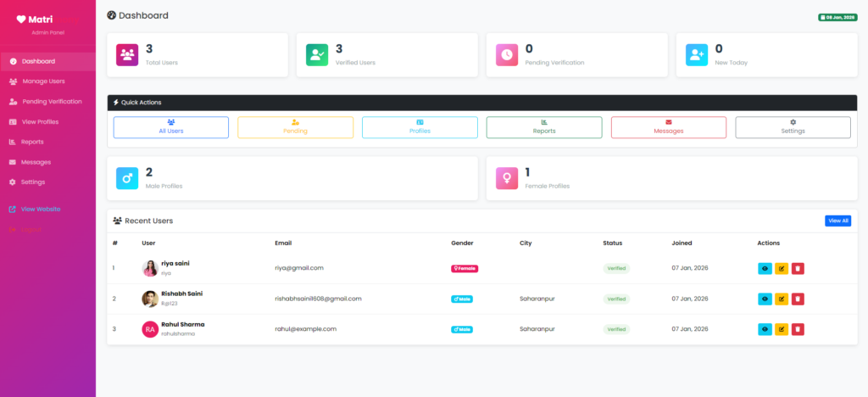Screen dimensions: 868x397
Task: Click the name Rahul Sharma
Action: (183, 324)
